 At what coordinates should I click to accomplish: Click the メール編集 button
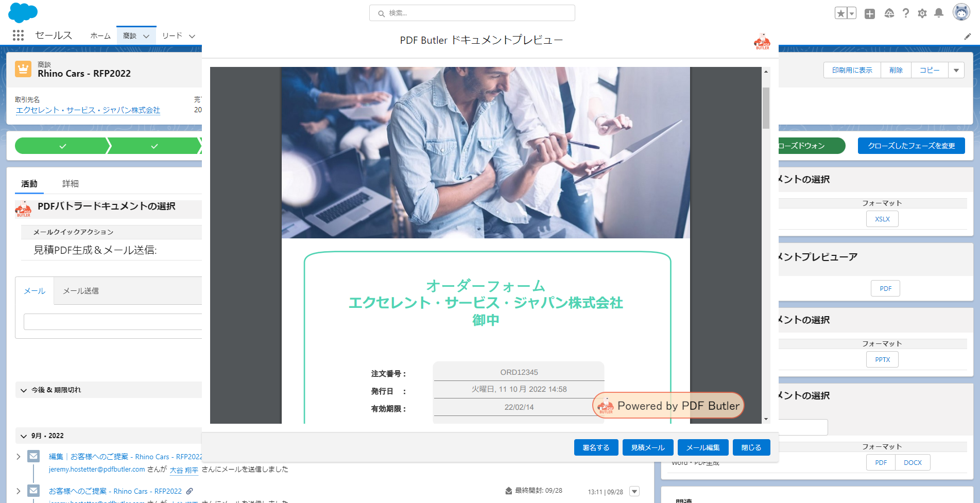point(703,447)
